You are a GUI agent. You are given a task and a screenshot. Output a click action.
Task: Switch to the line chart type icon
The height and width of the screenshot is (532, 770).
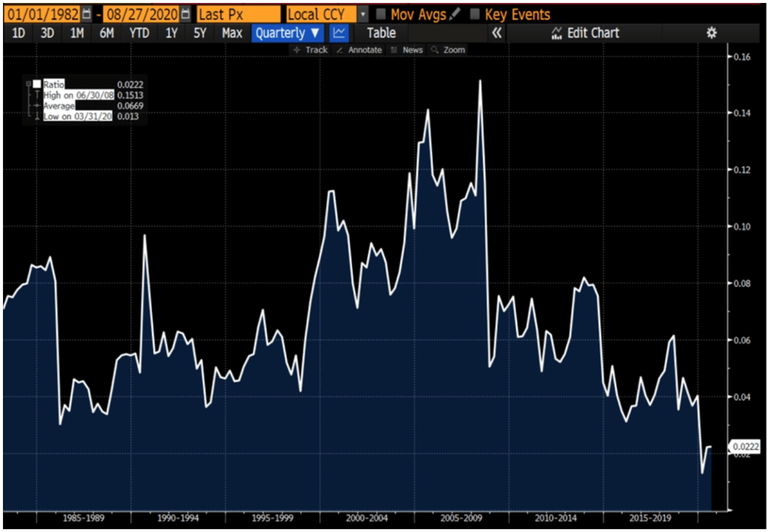coord(339,33)
